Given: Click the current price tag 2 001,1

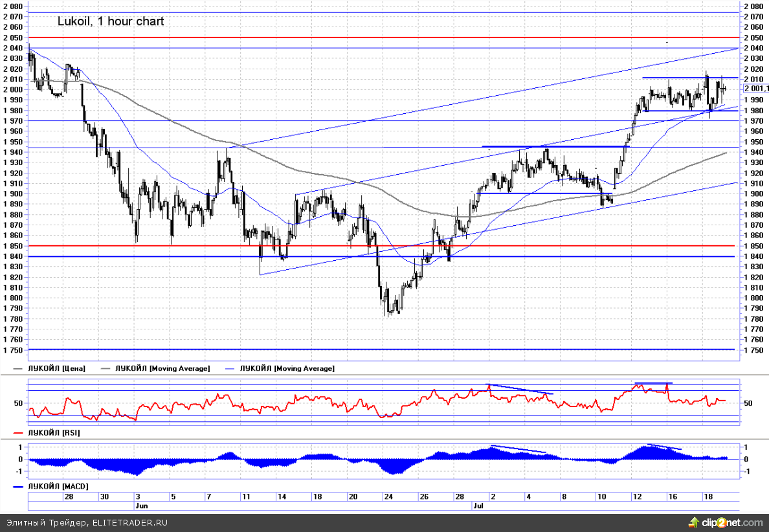Looking at the screenshot, I should 756,89.
